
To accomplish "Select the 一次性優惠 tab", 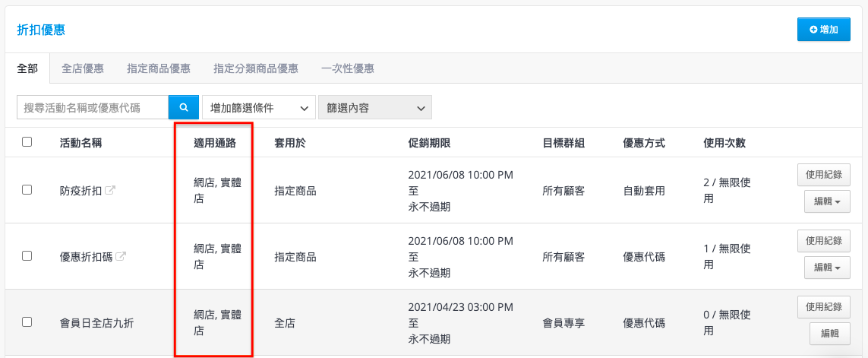I will [348, 68].
